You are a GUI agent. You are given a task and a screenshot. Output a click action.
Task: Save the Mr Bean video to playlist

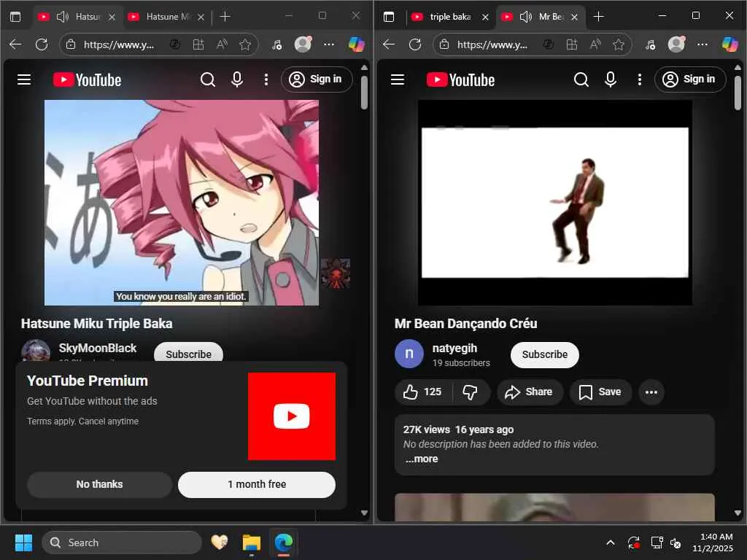[x=600, y=392]
